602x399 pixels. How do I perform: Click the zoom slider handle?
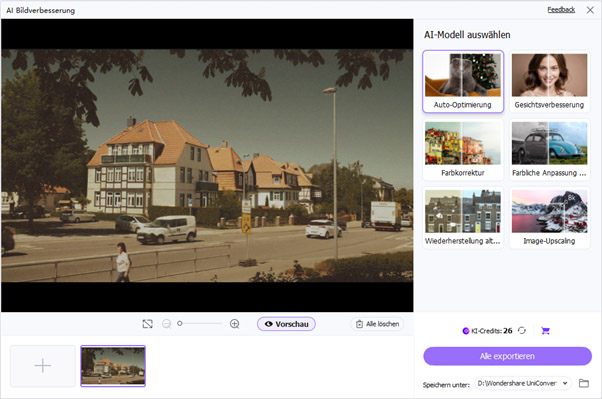point(180,324)
